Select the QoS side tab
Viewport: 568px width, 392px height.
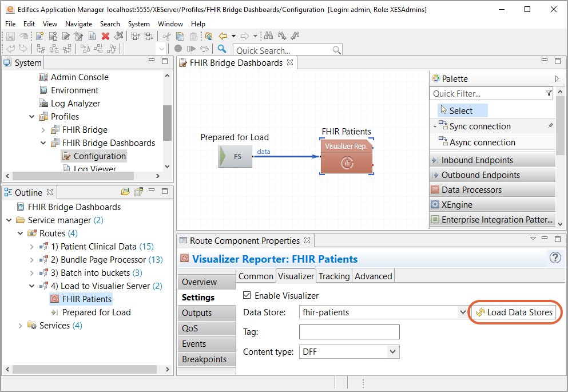click(207, 328)
